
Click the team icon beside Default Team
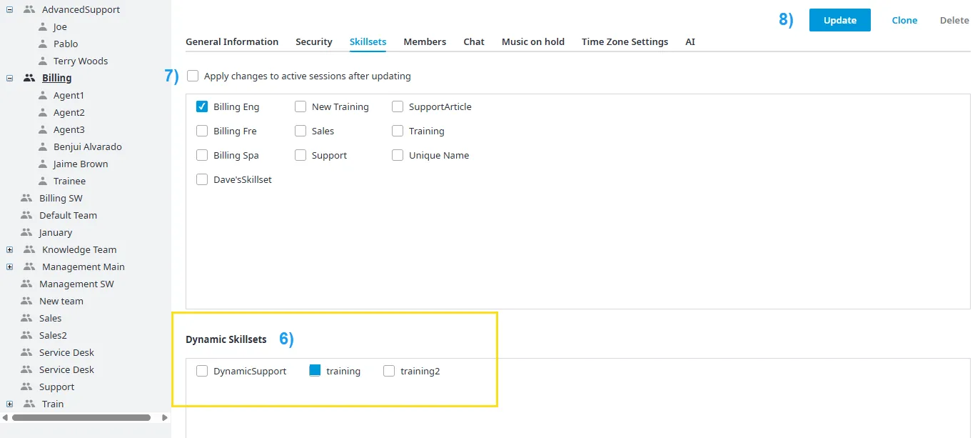pos(26,215)
